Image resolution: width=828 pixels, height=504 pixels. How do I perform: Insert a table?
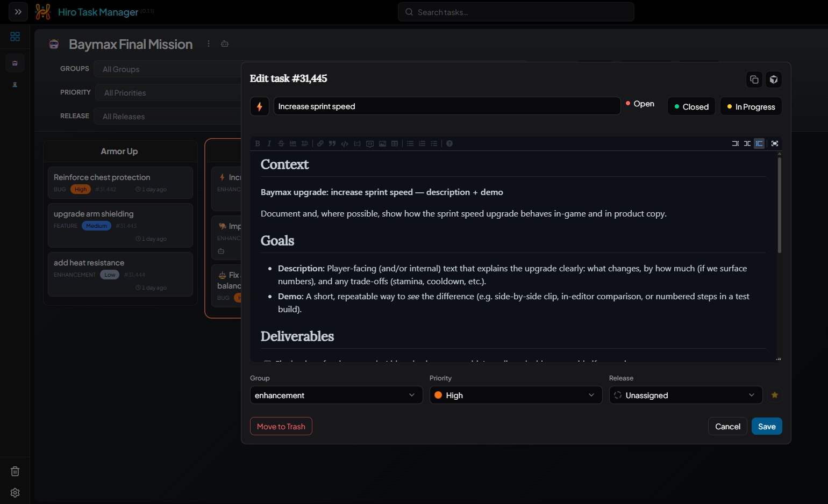395,143
